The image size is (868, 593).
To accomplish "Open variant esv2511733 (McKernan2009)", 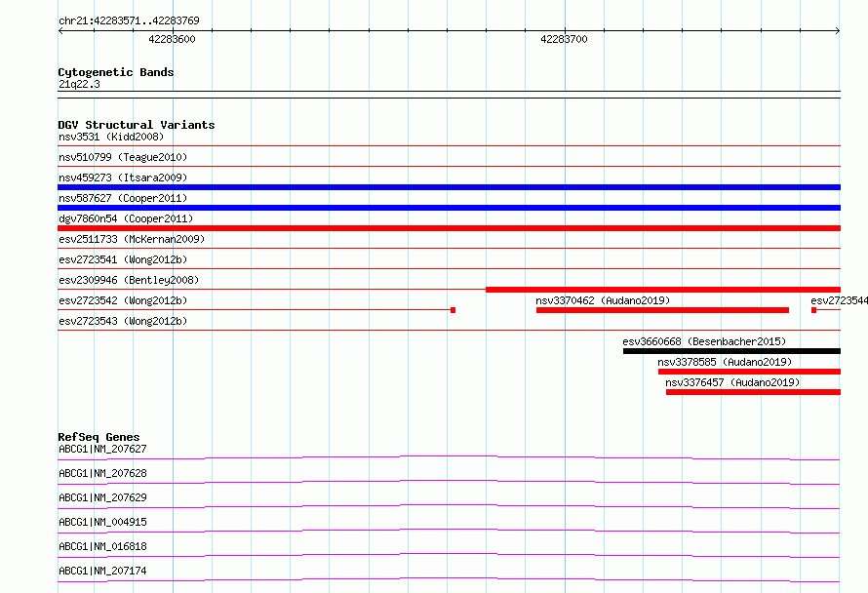I will point(132,239).
